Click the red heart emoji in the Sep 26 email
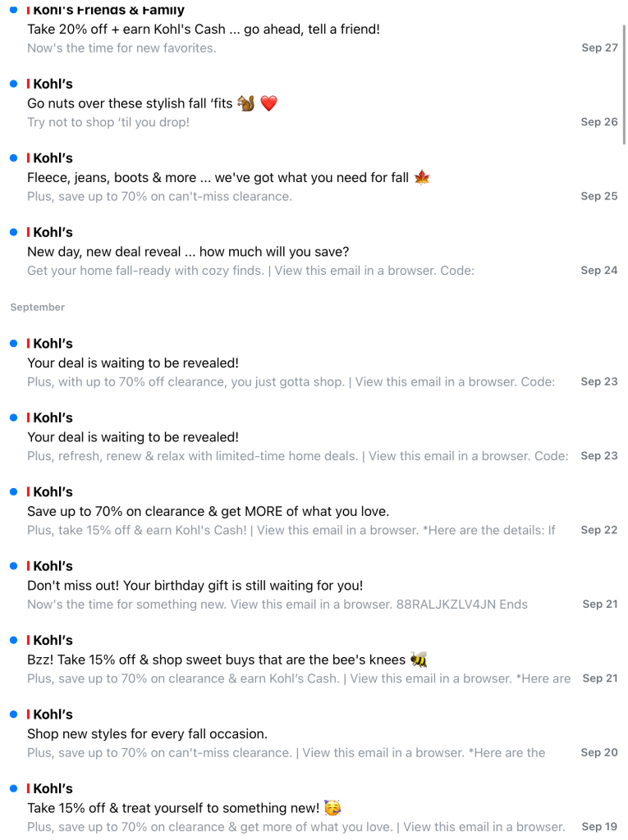 tap(268, 103)
